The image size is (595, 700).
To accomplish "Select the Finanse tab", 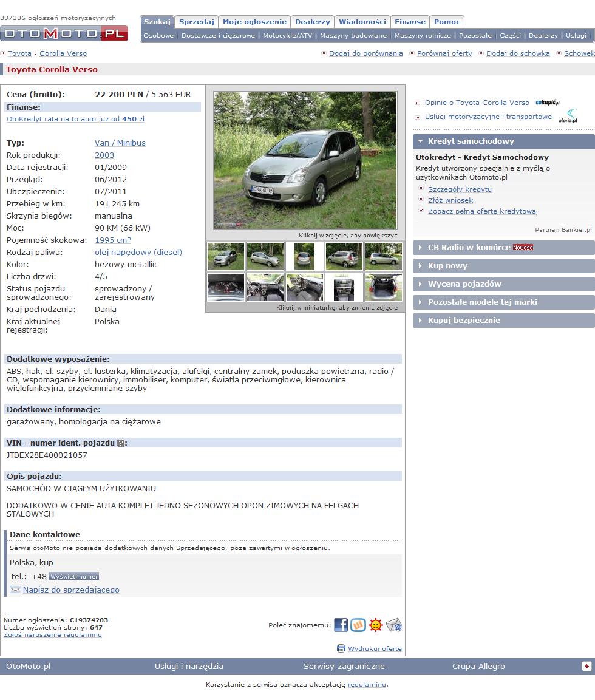I will click(410, 22).
